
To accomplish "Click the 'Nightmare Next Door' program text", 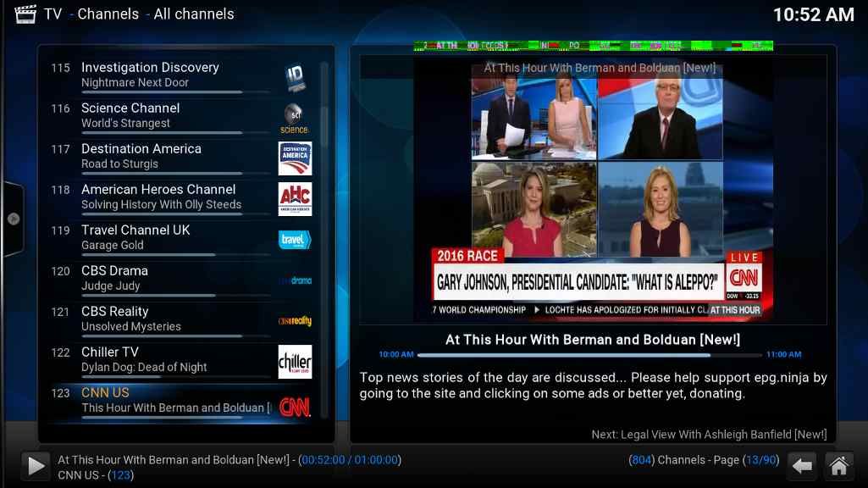I will (x=135, y=82).
